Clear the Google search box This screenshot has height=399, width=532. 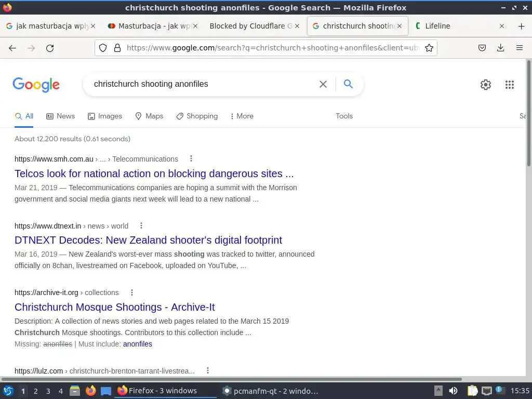[x=323, y=84]
